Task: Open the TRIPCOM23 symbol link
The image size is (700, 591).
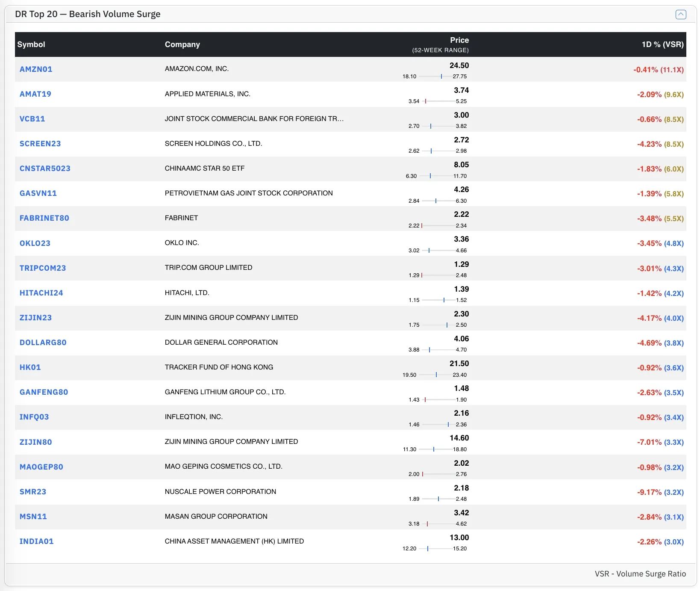Action: click(x=43, y=268)
